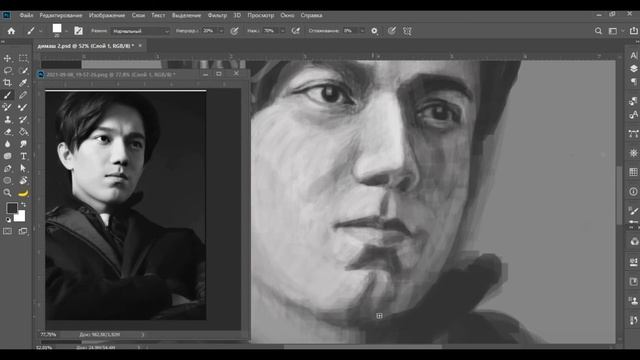
Task: Open the Libraries panel icon
Action: coord(634,241)
